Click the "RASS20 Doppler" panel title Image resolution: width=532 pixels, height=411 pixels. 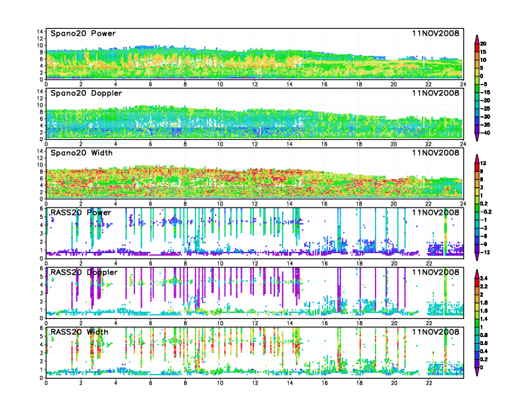tap(84, 272)
